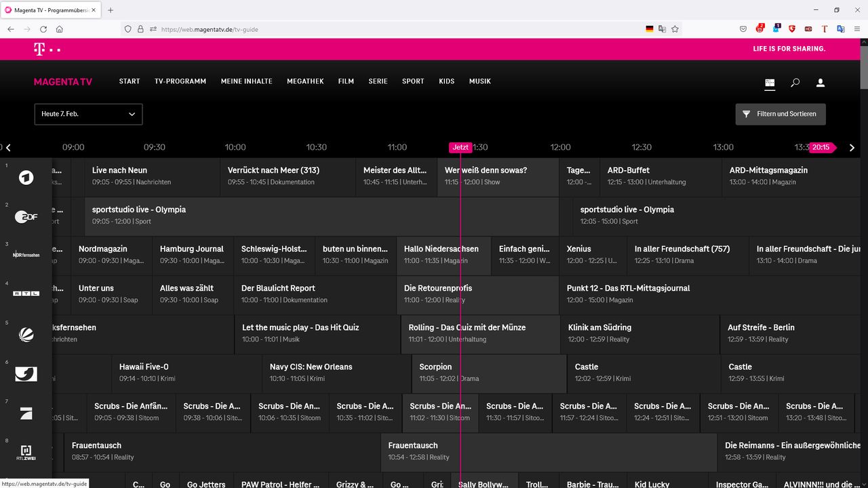Open Hallo Niedersachsen program
This screenshot has height=488, width=868.
coord(444,256)
